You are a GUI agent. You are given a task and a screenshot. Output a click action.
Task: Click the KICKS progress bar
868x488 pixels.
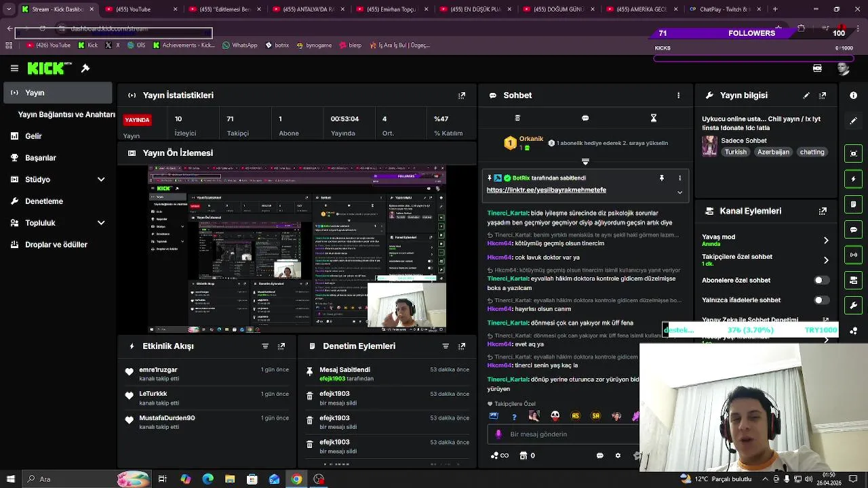753,58
